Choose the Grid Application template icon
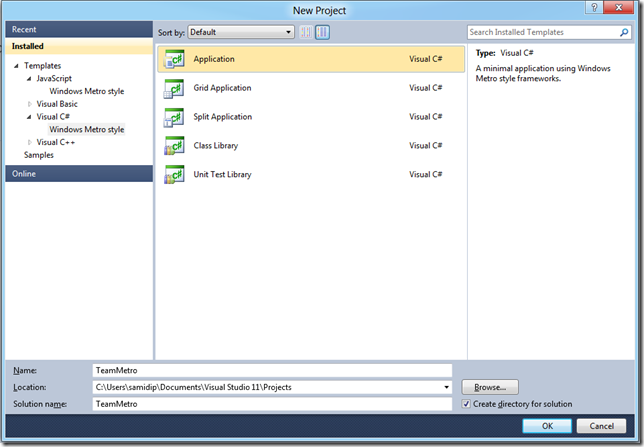This screenshot has height=447, width=644. 174,88
